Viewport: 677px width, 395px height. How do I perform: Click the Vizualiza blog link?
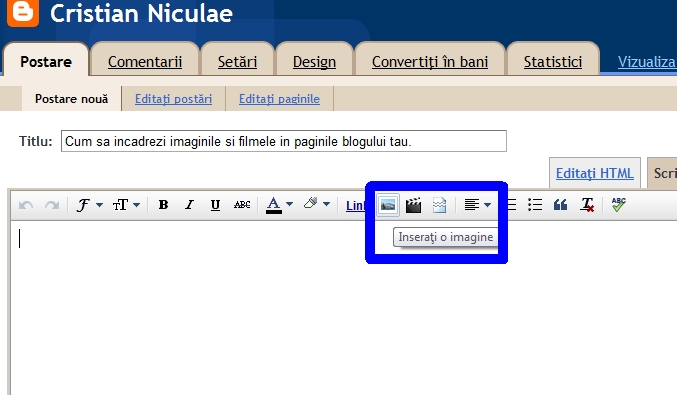pos(647,62)
